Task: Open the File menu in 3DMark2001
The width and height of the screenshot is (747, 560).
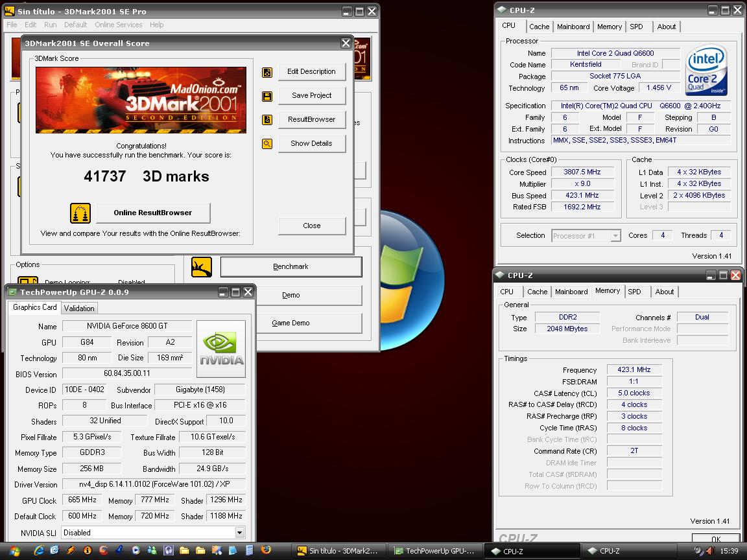Action: pos(12,25)
